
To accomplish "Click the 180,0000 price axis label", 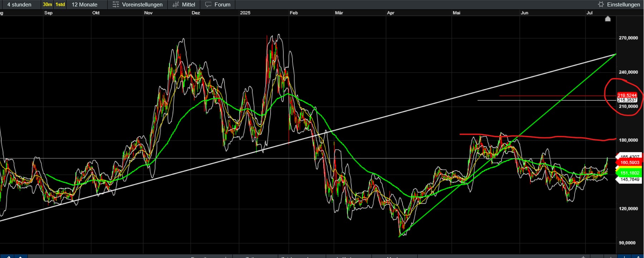I will coord(629,140).
